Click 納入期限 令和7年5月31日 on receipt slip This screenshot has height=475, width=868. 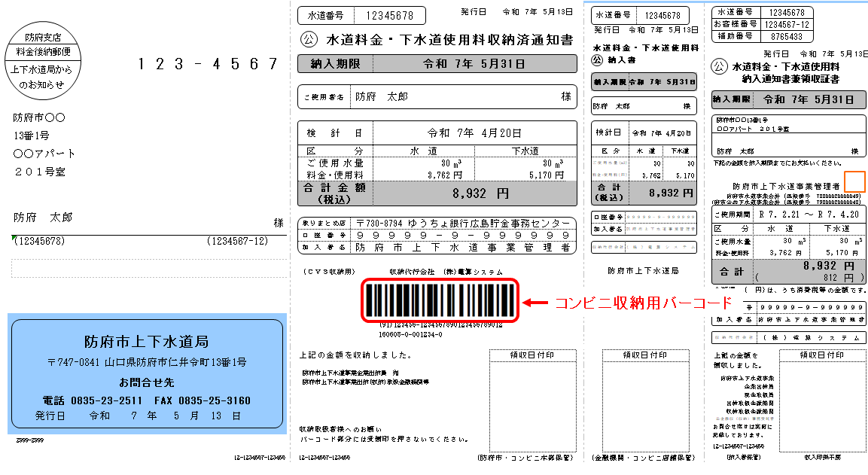(788, 99)
